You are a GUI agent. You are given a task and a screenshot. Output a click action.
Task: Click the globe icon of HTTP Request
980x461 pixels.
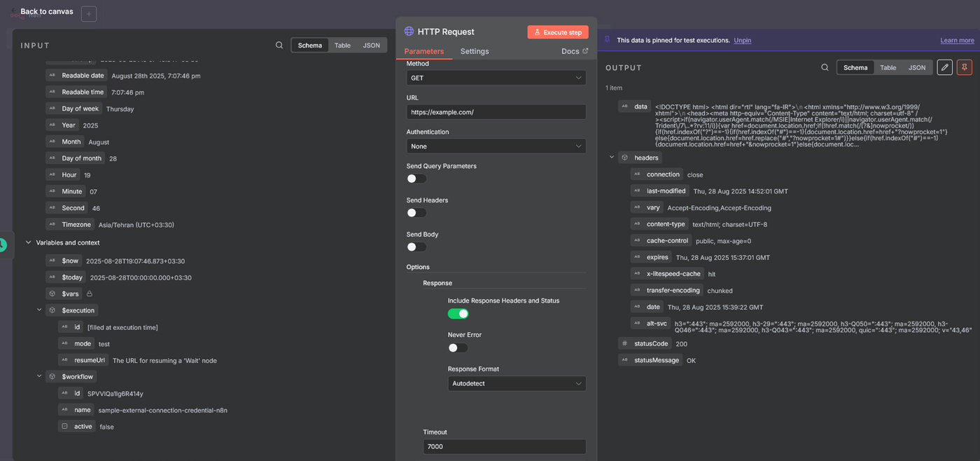click(x=409, y=32)
